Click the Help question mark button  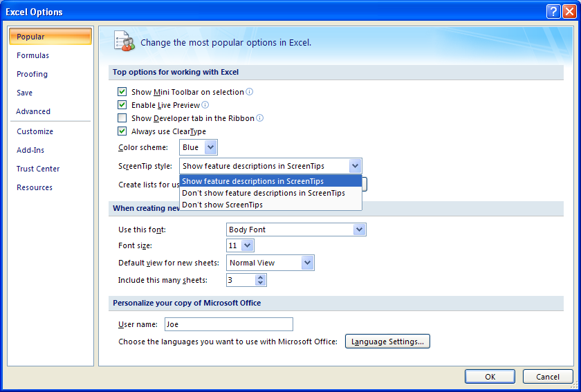tap(553, 12)
